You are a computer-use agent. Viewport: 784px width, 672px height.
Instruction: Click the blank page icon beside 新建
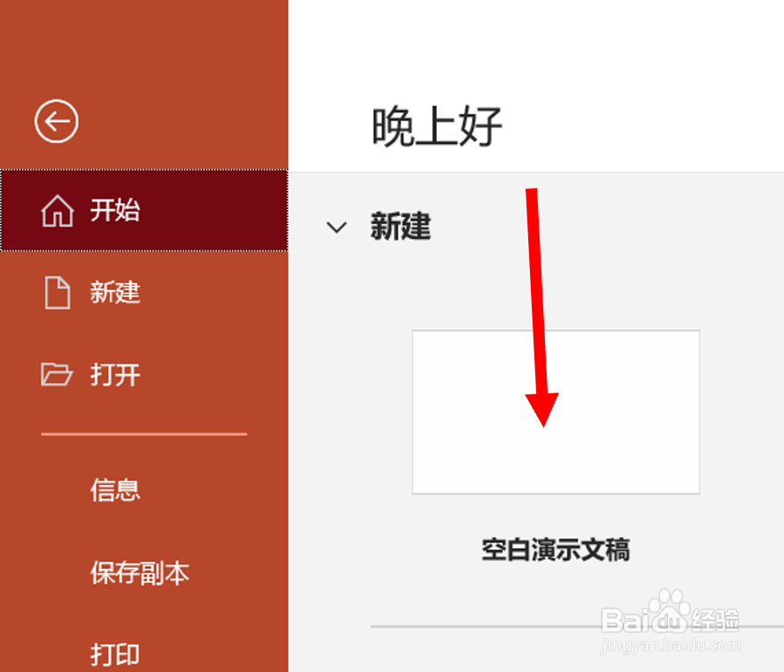pyautogui.click(x=57, y=293)
